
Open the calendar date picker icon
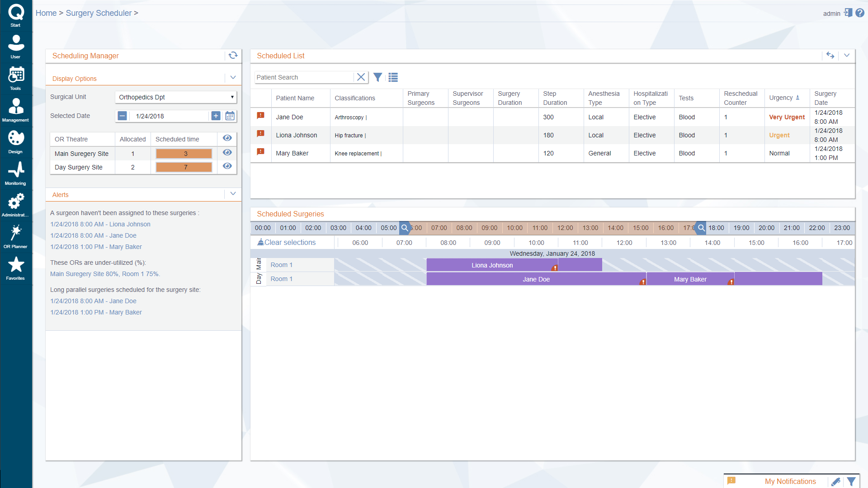click(230, 116)
